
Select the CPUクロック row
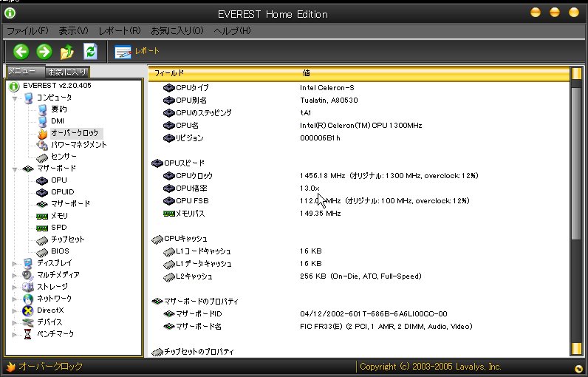(359, 175)
